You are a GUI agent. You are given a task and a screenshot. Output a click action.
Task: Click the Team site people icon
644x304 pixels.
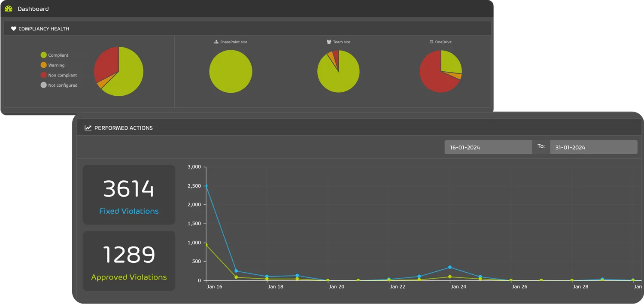(328, 42)
